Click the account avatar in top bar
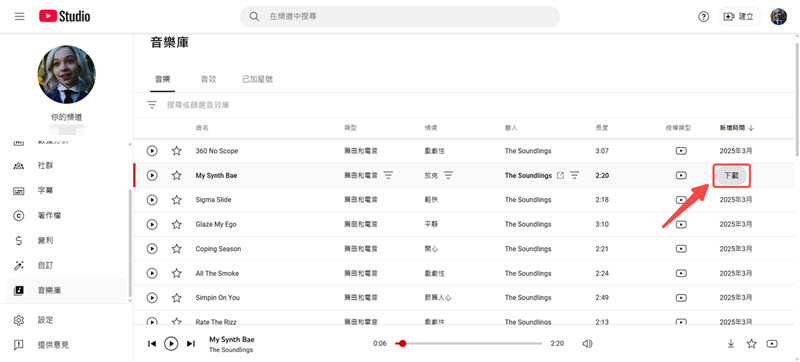The image size is (800, 362). [x=778, y=16]
